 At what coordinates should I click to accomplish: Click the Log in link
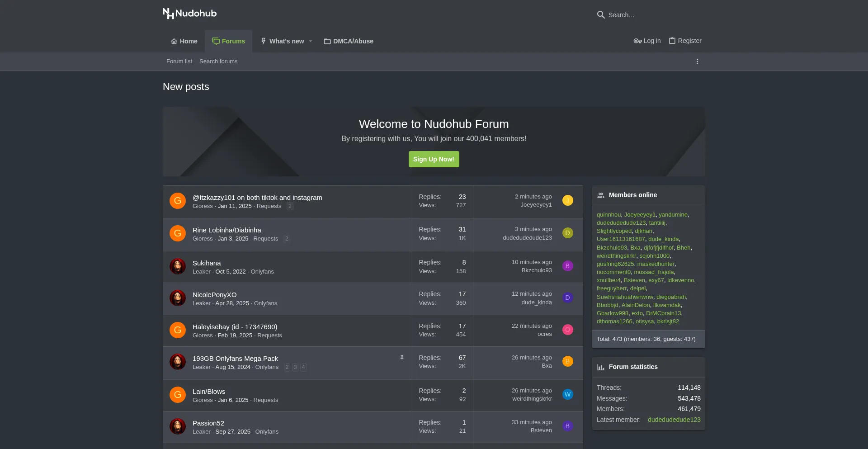(x=647, y=41)
